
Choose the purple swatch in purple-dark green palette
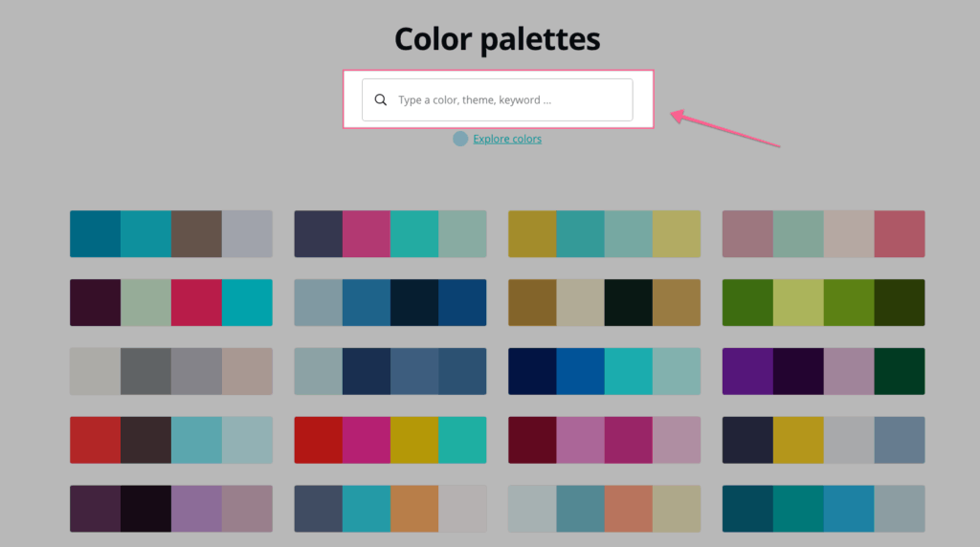(x=747, y=371)
